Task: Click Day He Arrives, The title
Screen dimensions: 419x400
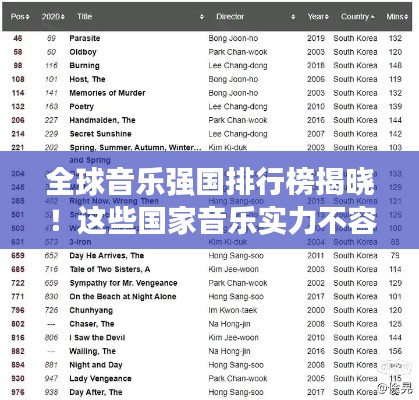Action: [x=107, y=256]
